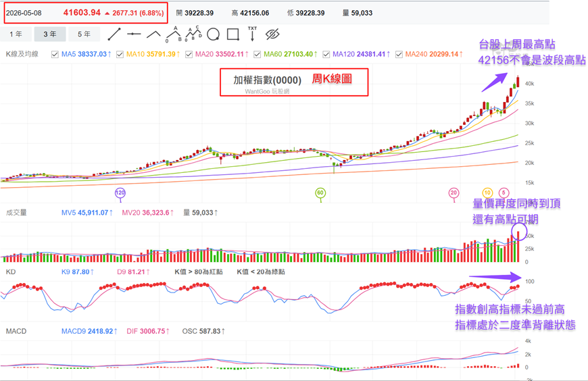Click the date 2026-05-08 in the header
This screenshot has height=381, width=588.
click(x=24, y=13)
